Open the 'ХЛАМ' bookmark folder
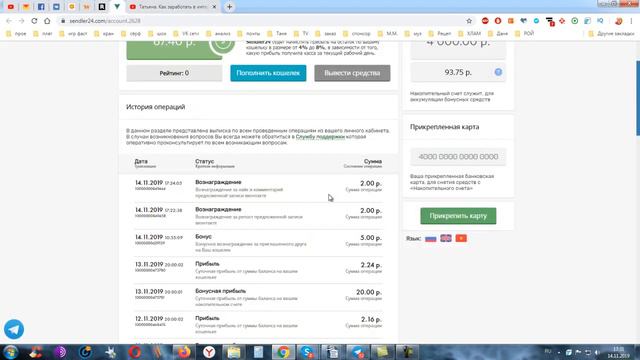640x360 pixels. (469, 33)
